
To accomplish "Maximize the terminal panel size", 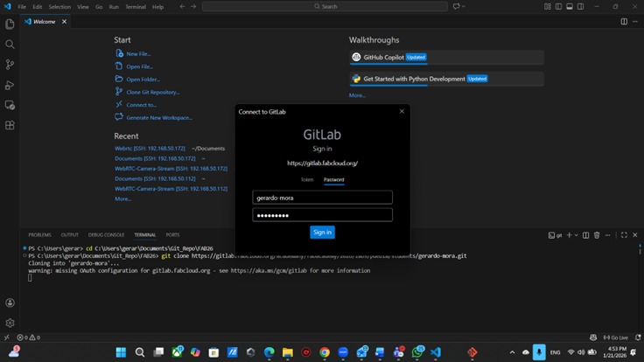I will click(624, 235).
